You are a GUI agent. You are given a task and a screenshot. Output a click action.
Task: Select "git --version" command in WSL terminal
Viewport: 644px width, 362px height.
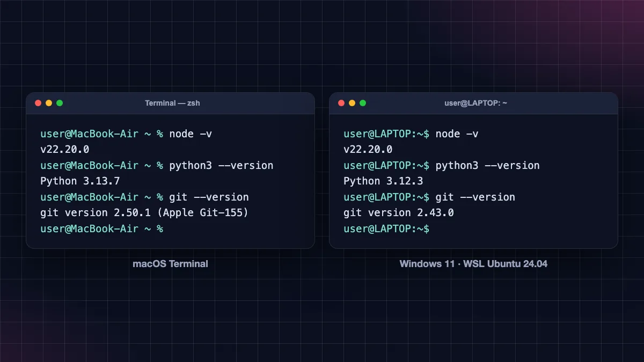pos(475,197)
